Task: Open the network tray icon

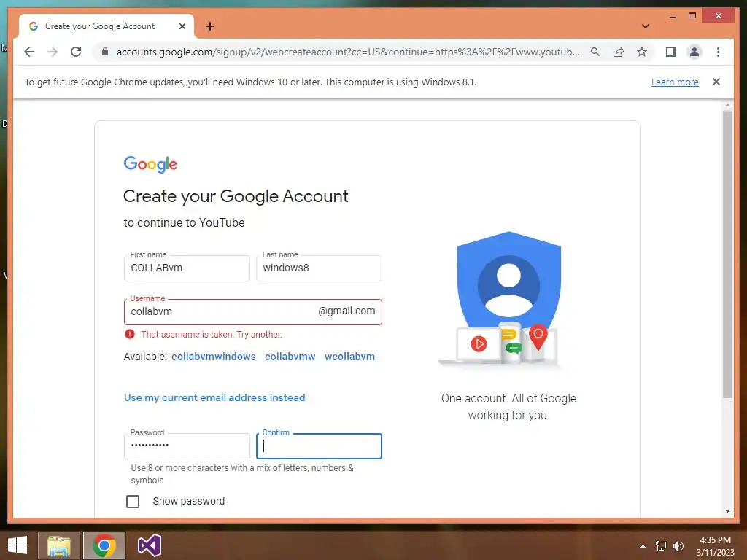Action: [x=661, y=546]
